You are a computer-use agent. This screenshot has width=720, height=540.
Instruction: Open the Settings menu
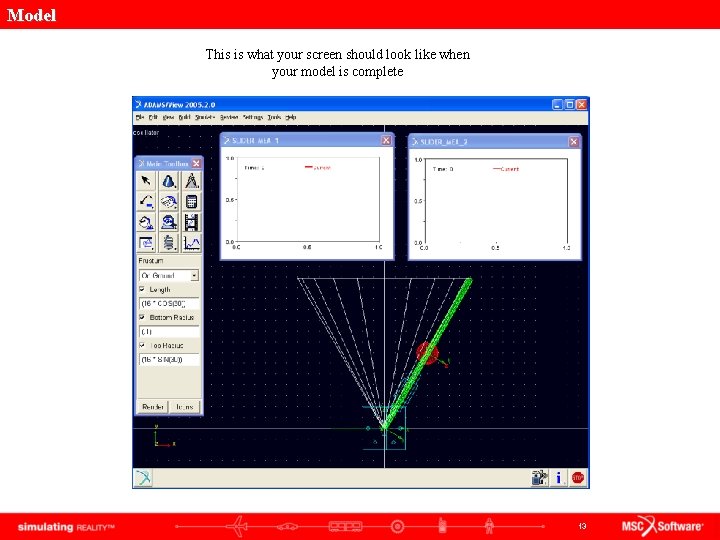(x=253, y=118)
